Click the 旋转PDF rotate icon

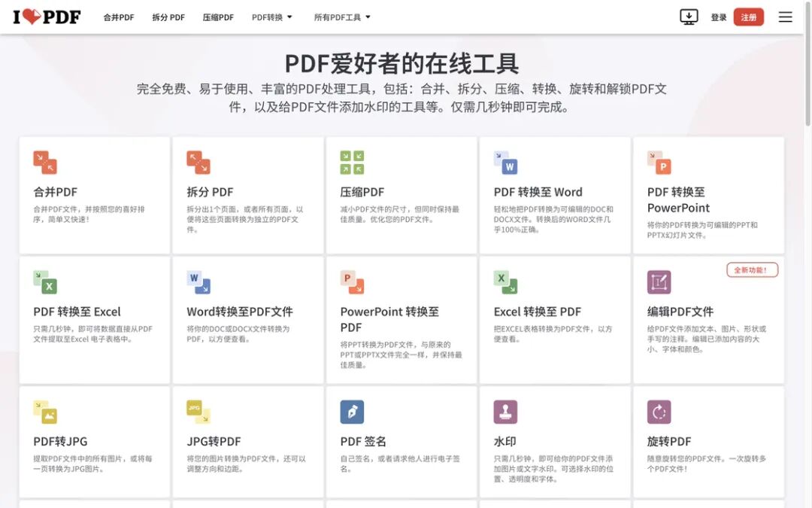[x=659, y=412]
